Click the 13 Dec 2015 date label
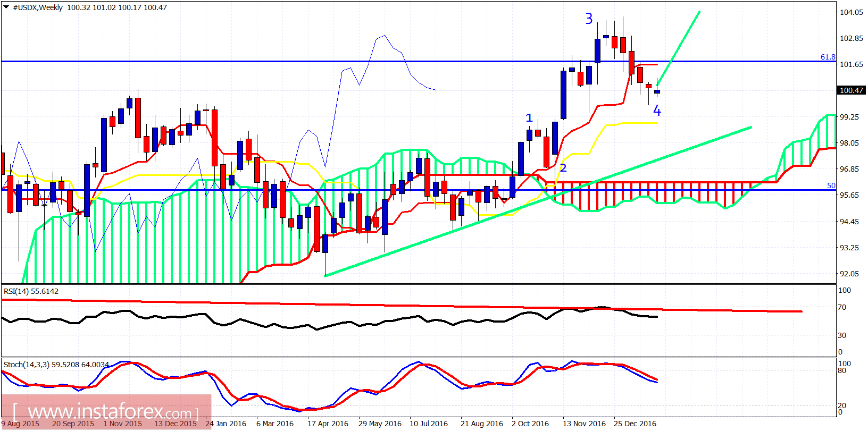The image size is (868, 431). [x=176, y=424]
